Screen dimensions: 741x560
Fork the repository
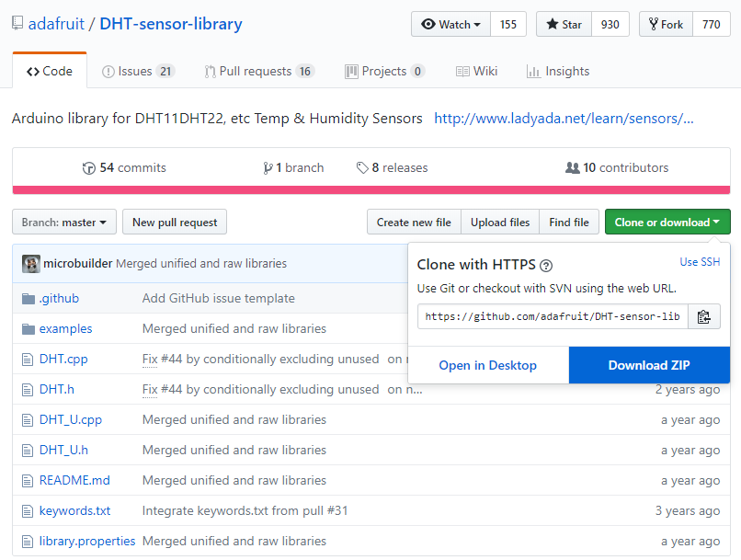pyautogui.click(x=666, y=24)
